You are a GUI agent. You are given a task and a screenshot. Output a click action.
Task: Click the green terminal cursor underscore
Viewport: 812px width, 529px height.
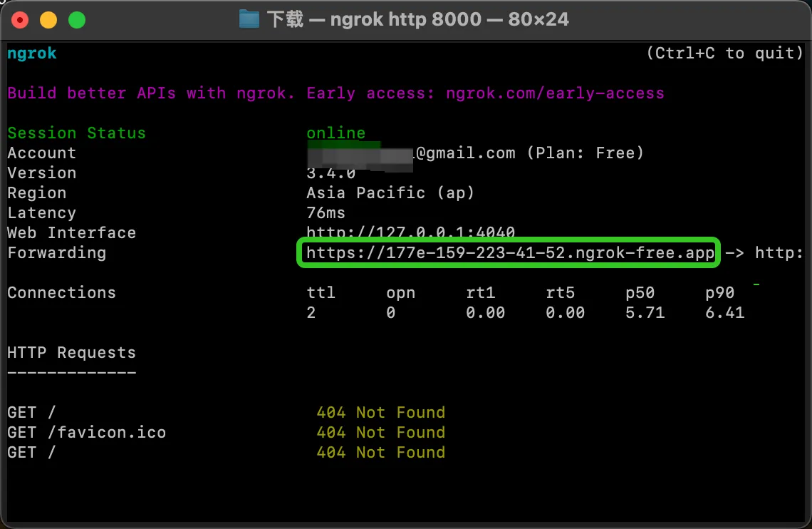756,285
